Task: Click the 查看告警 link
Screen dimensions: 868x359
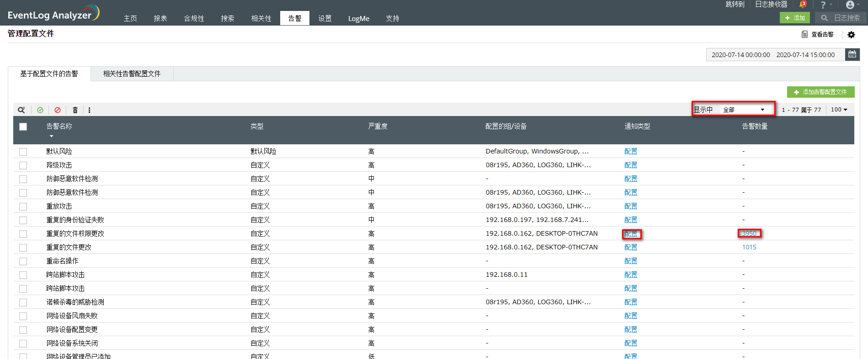Action: pos(822,34)
